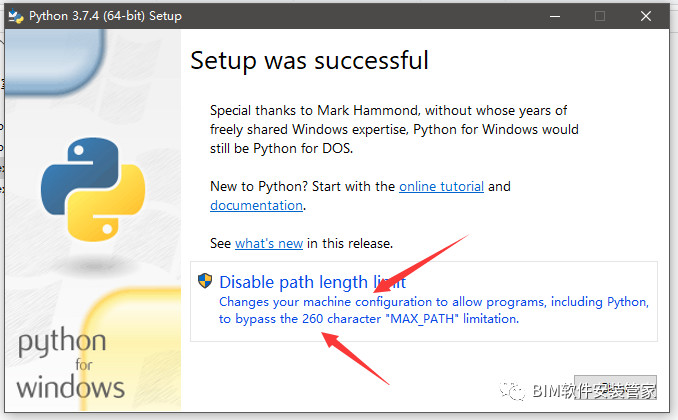Click the UAC shield icon
Viewport: 678px width, 420px height.
[x=205, y=281]
